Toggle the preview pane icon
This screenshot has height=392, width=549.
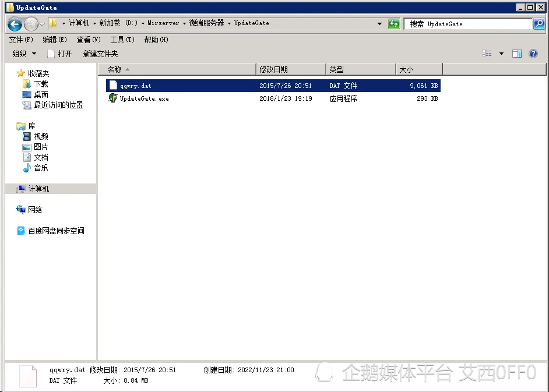coord(516,54)
